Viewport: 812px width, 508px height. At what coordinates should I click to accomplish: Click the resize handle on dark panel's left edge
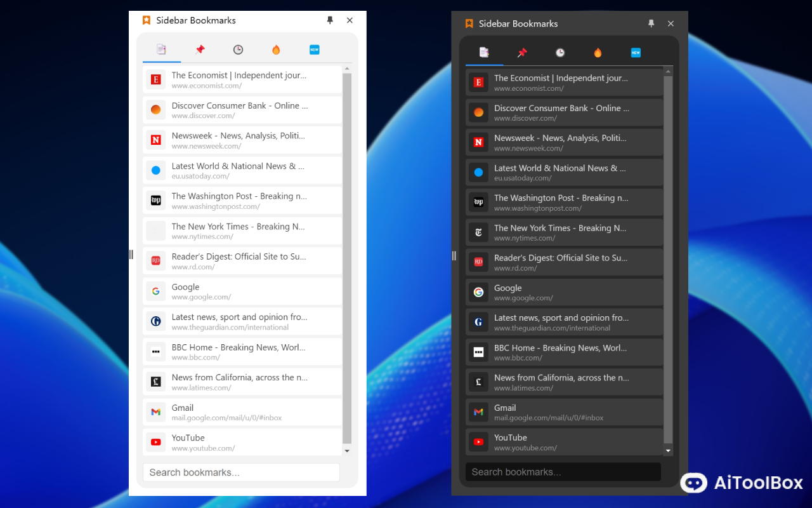pos(454,255)
